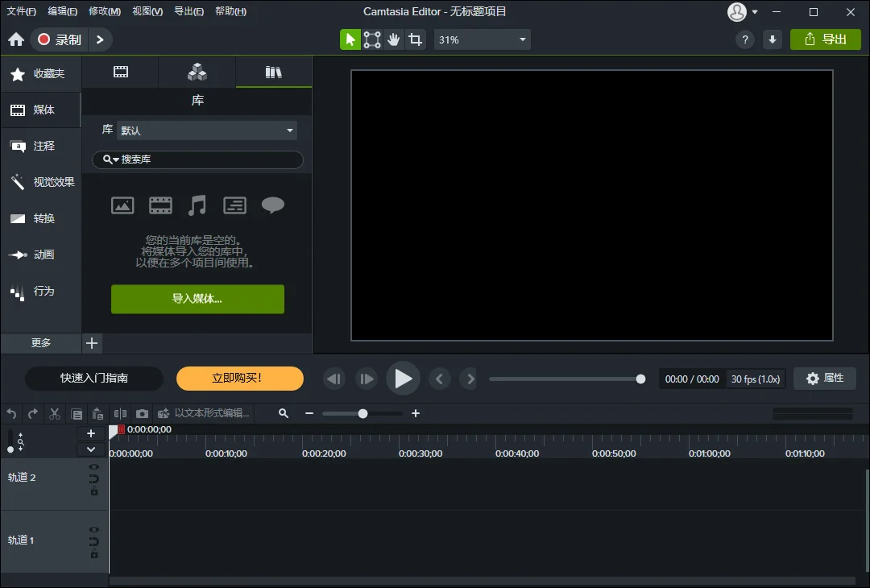870x588 pixels.
Task: Paste using the timeline paste icon
Action: click(97, 414)
